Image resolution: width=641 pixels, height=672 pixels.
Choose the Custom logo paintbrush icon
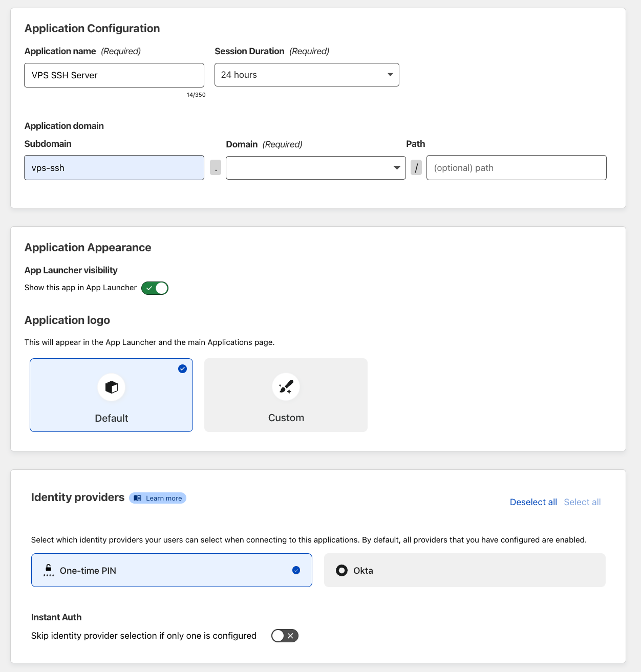click(286, 387)
